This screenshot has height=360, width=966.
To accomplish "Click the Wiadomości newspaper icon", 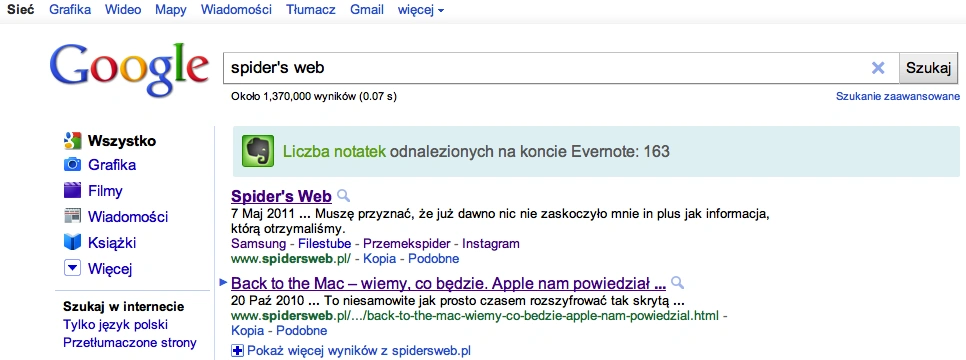I will pyautogui.click(x=73, y=216).
